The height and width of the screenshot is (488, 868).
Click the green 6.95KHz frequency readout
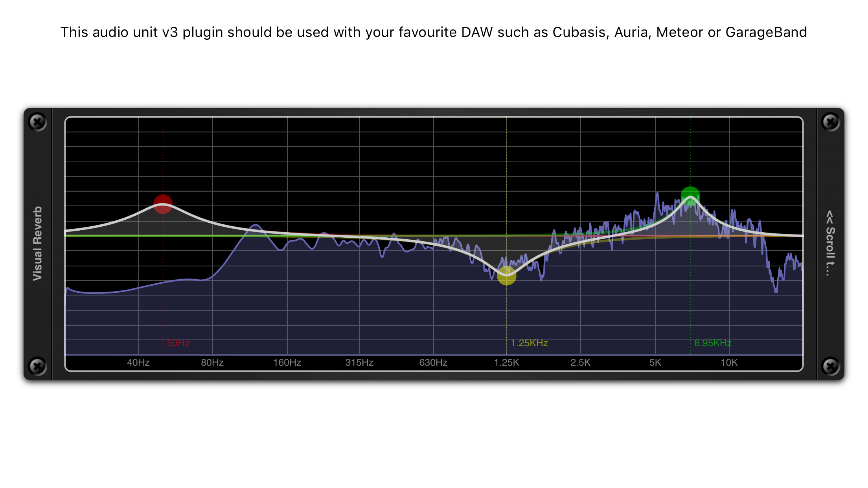click(x=712, y=343)
